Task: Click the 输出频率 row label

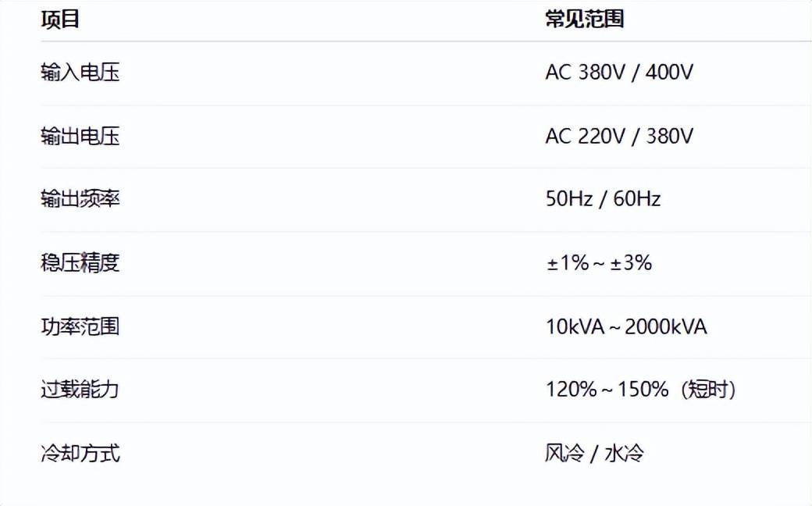Action: [x=80, y=199]
